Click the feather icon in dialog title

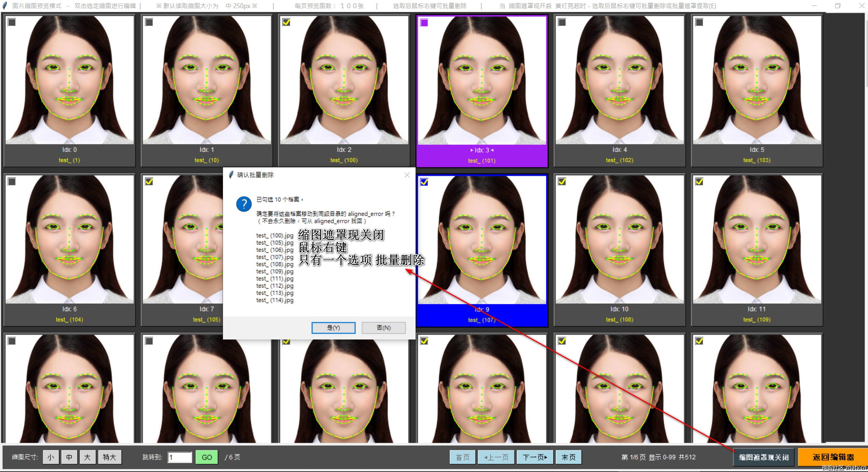(x=231, y=175)
